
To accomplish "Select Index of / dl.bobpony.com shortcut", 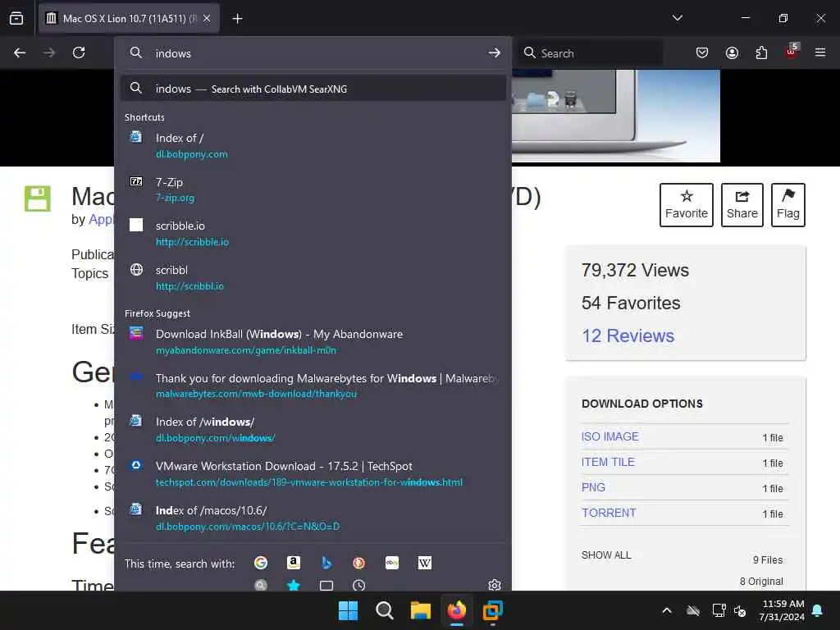I will [313, 146].
